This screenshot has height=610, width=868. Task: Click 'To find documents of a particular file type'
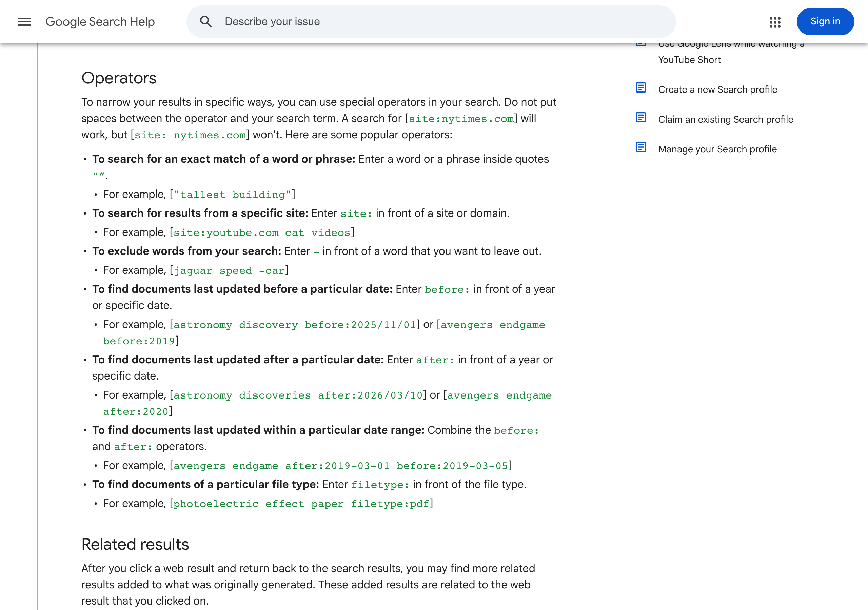click(206, 485)
